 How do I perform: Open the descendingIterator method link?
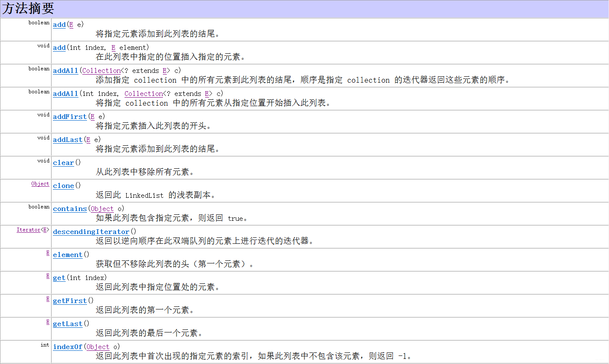(91, 232)
